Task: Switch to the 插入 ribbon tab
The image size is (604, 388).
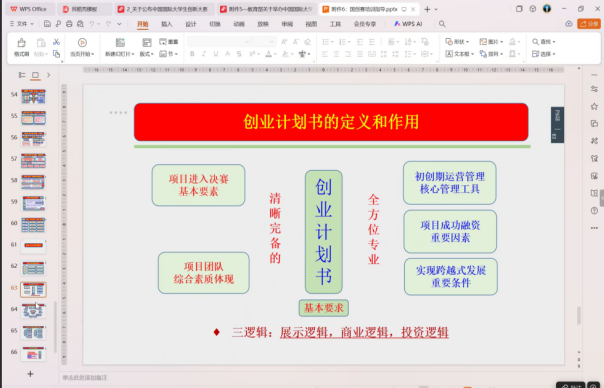Action: pyautogui.click(x=166, y=24)
